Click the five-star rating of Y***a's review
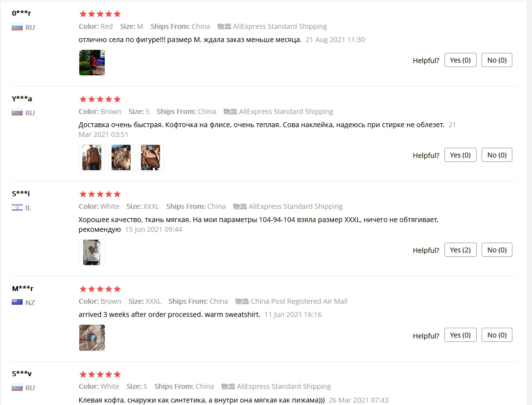 (100, 99)
